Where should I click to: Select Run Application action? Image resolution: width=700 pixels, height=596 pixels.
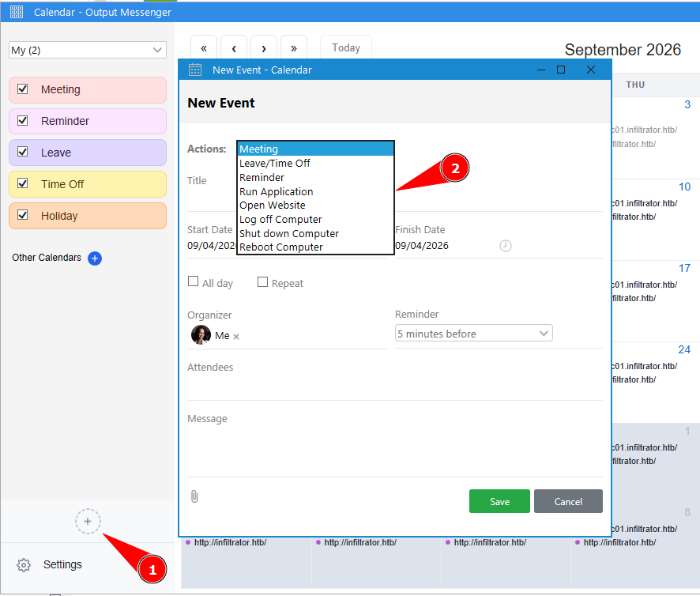point(315,191)
